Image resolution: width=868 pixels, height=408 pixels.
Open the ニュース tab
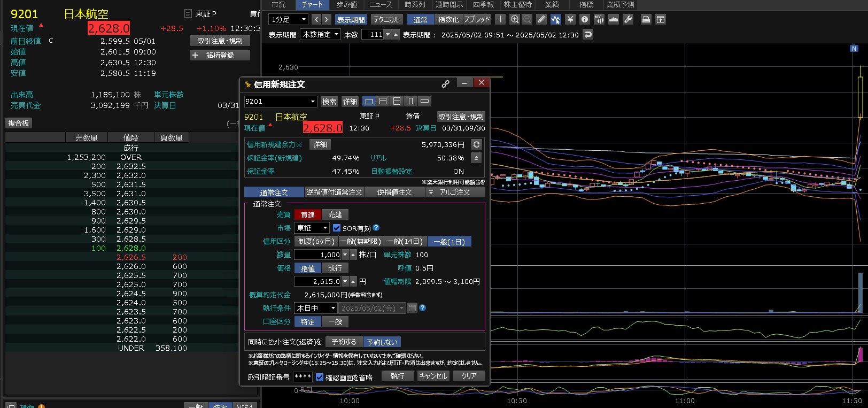(x=381, y=4)
